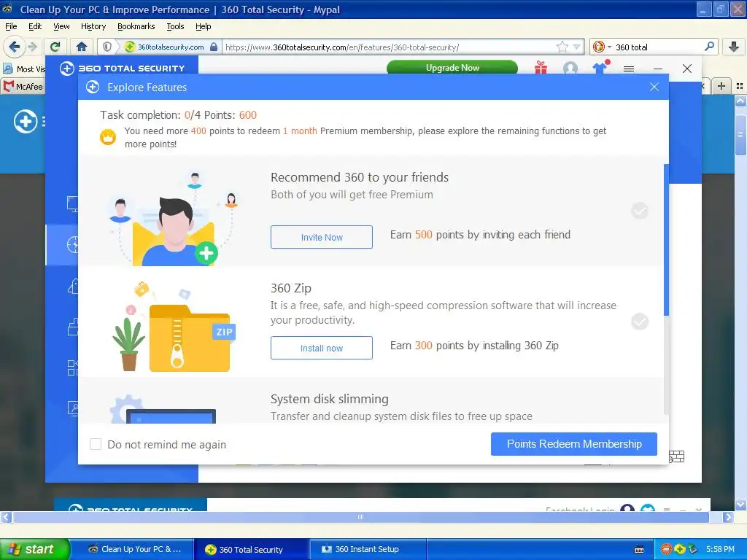Click the 5:58 PM clock
The width and height of the screenshot is (747, 560).
[720, 549]
